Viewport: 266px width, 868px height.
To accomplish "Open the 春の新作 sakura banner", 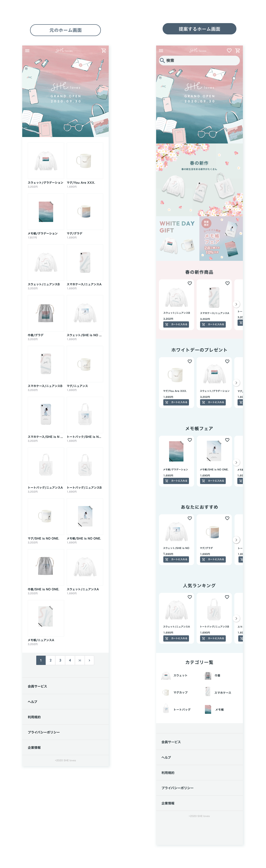I will (199, 180).
